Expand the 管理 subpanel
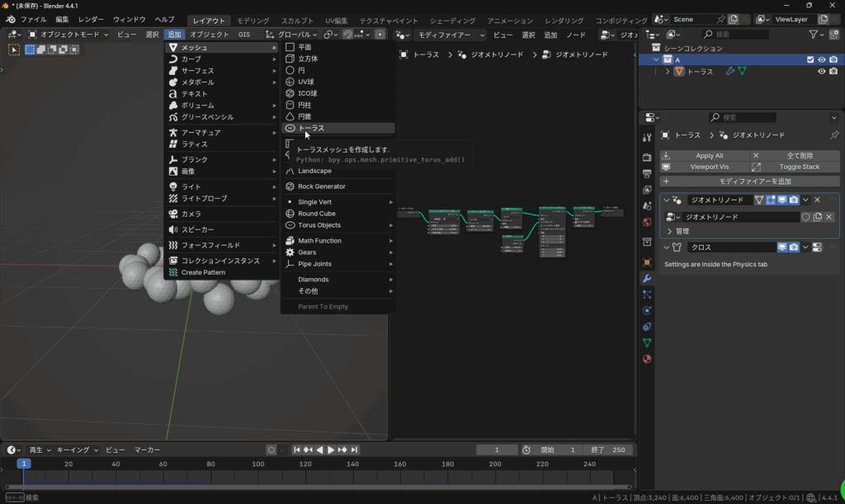 coord(670,231)
